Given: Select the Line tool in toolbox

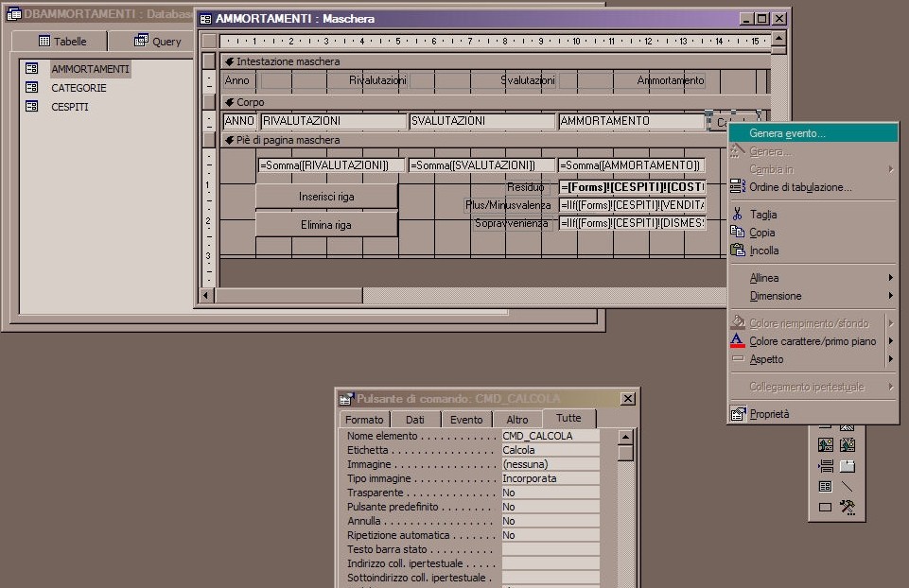Looking at the screenshot, I should (848, 486).
